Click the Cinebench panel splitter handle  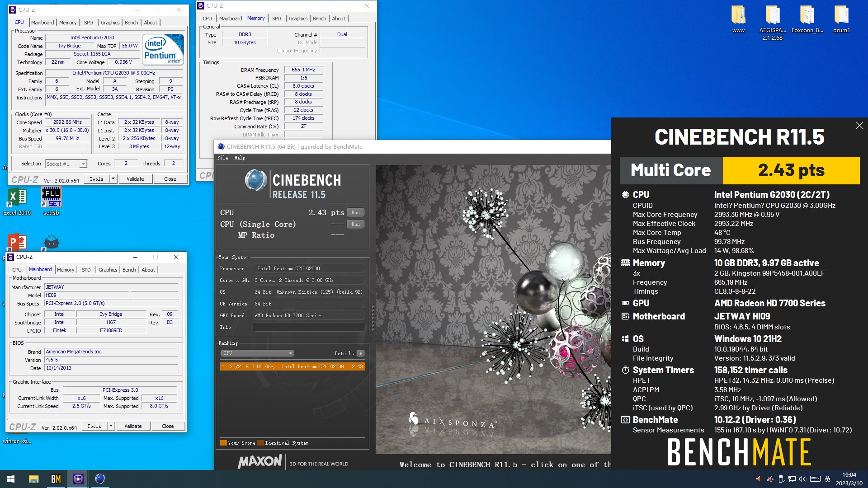(x=373, y=318)
